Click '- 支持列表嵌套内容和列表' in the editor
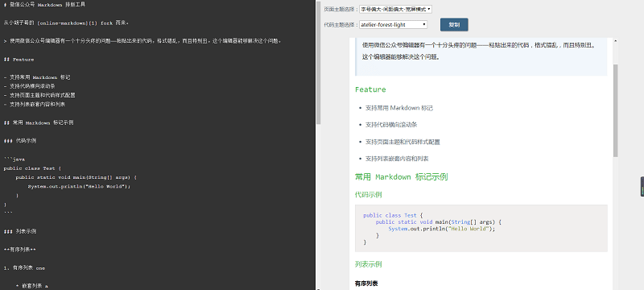644x290 pixels. point(35,105)
